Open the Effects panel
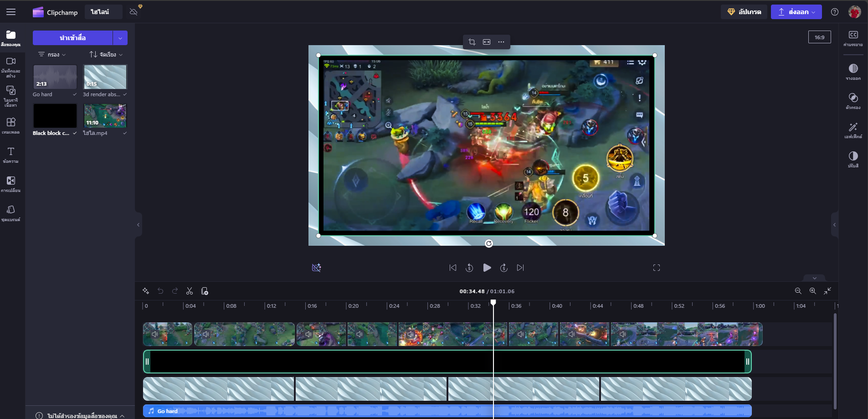 tap(853, 130)
